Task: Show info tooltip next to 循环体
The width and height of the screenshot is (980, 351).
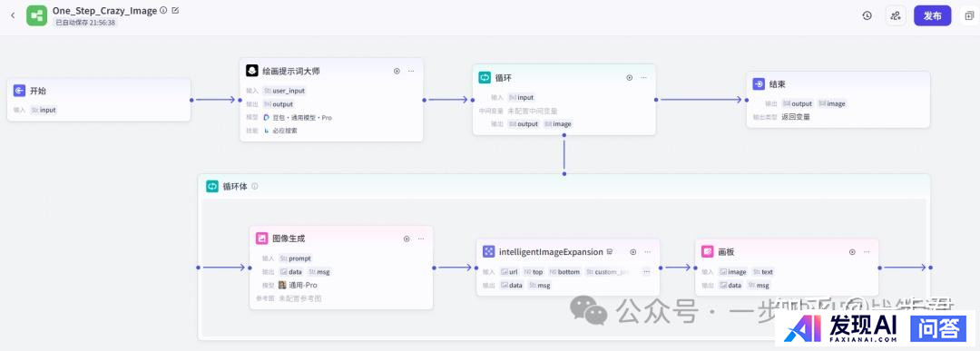Action: point(254,186)
